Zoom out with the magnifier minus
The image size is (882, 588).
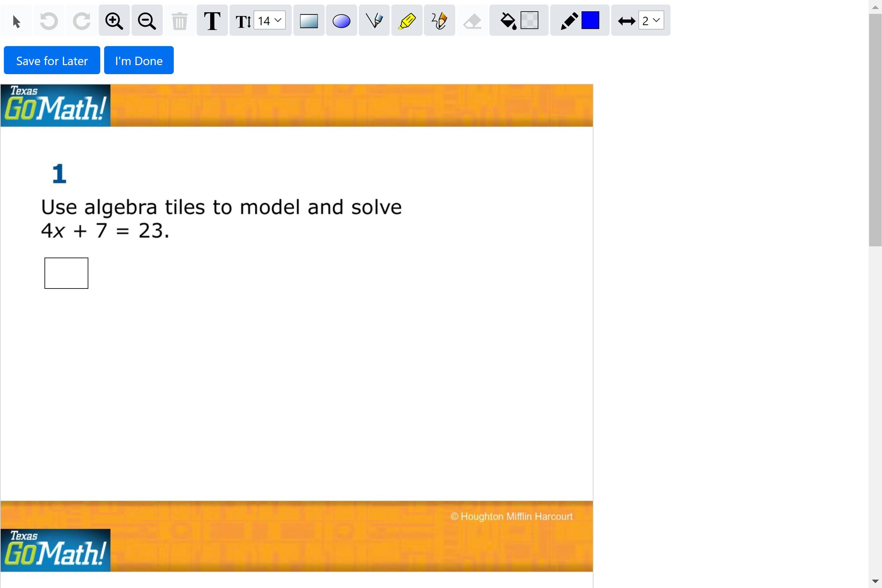click(x=147, y=21)
